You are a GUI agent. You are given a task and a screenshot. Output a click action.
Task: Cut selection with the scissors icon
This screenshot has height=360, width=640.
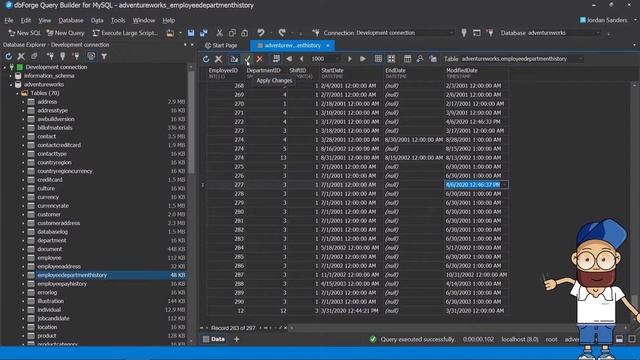point(220,33)
